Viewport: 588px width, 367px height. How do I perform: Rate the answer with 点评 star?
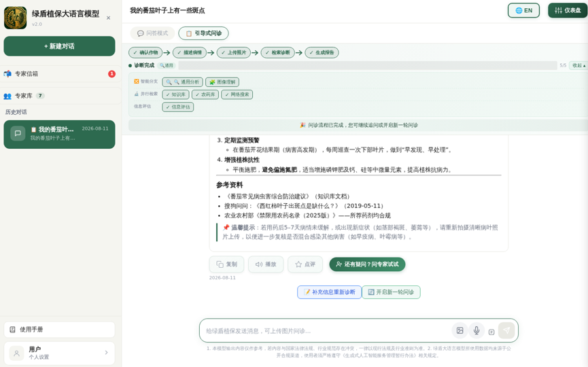(x=305, y=264)
